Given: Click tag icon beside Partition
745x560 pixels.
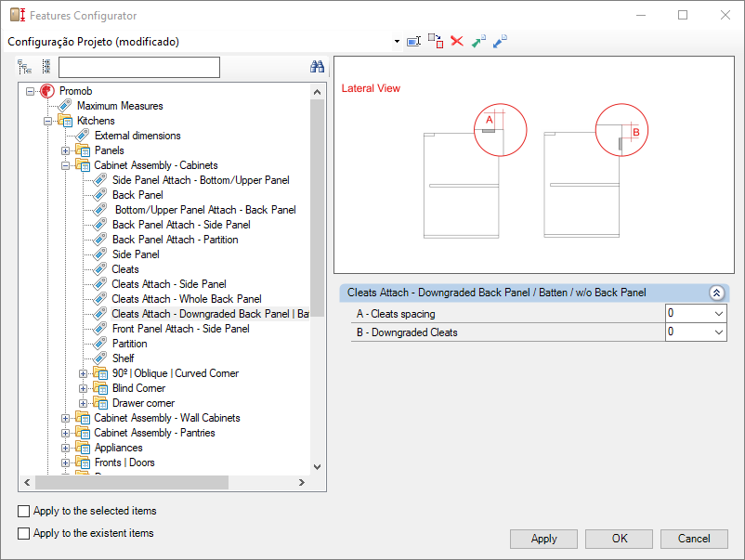Looking at the screenshot, I should [99, 344].
